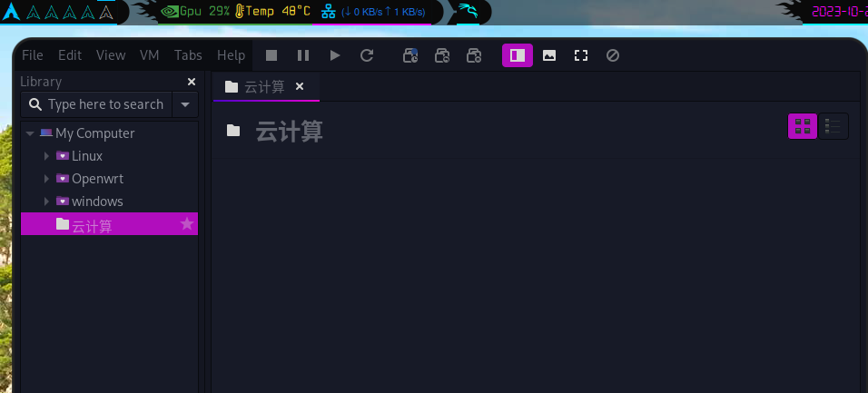This screenshot has width=868, height=393.
Task: Collapse the My Computer tree node
Action: point(31,133)
